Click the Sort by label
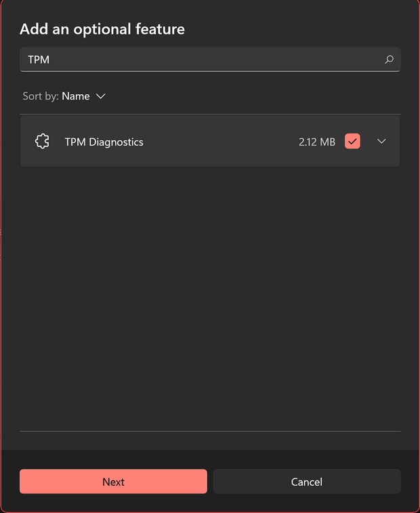This screenshot has height=513, width=420. pos(41,96)
